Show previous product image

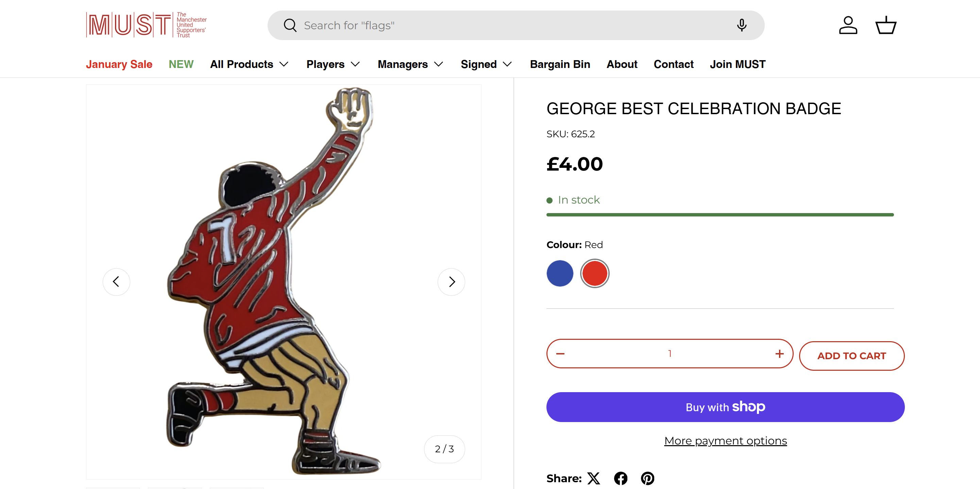(x=116, y=282)
